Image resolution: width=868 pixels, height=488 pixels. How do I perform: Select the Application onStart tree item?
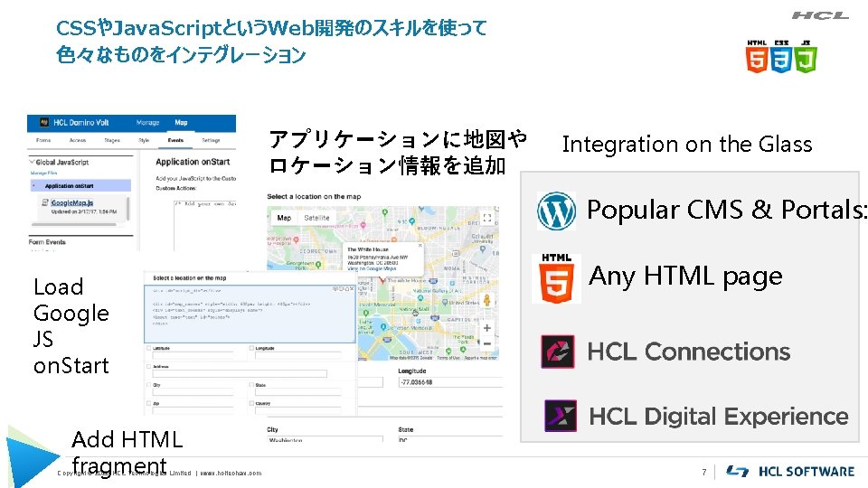pos(80,186)
